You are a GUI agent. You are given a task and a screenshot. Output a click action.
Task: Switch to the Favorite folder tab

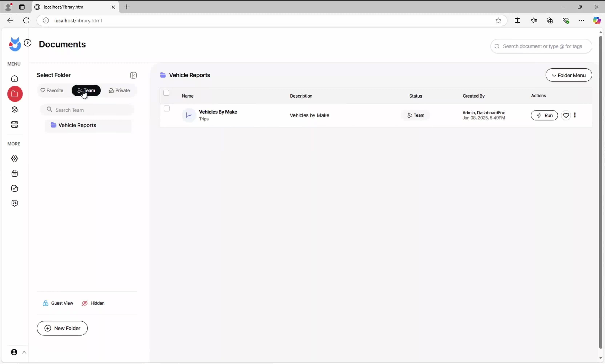52,90
